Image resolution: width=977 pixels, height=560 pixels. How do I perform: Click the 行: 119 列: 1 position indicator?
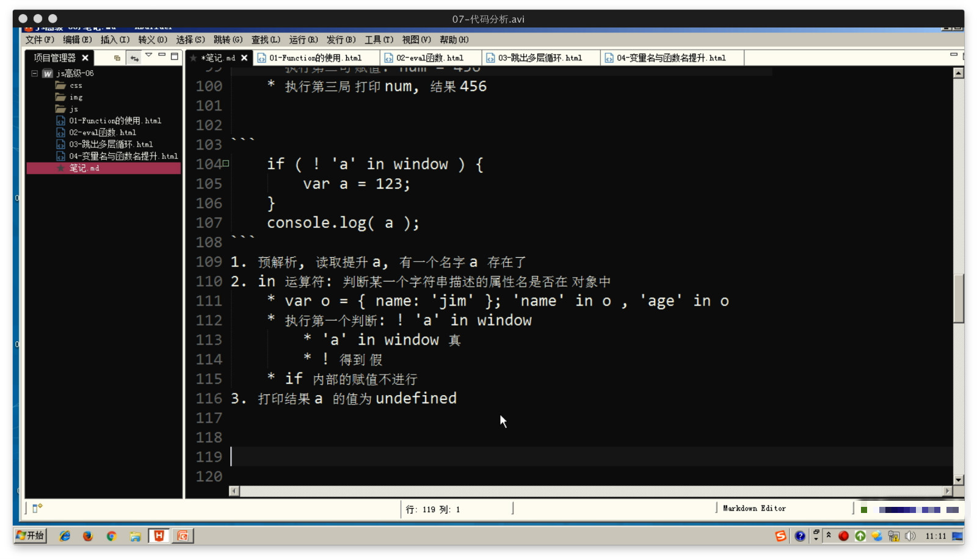click(x=433, y=509)
